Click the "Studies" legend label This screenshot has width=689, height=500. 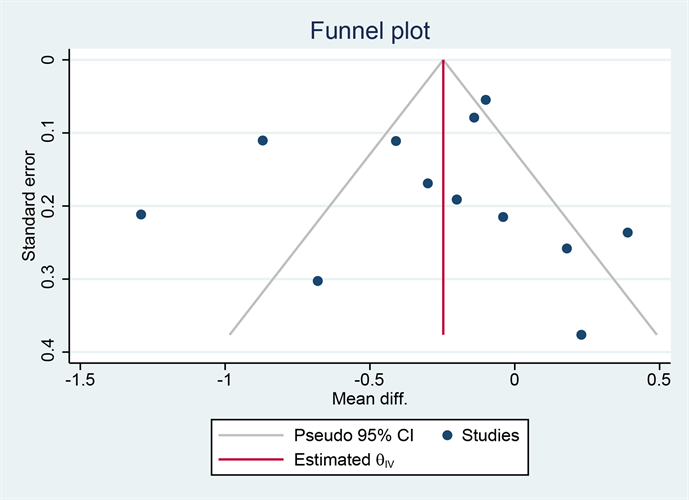490,435
